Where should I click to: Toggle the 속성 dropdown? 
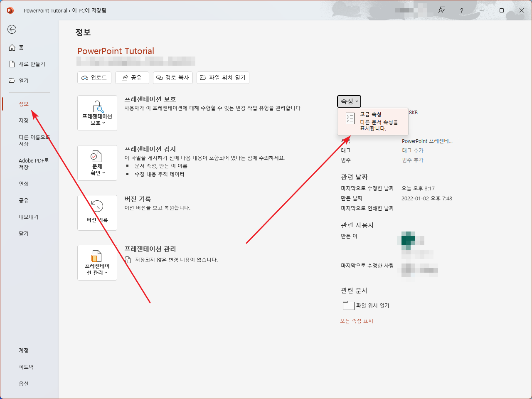349,101
